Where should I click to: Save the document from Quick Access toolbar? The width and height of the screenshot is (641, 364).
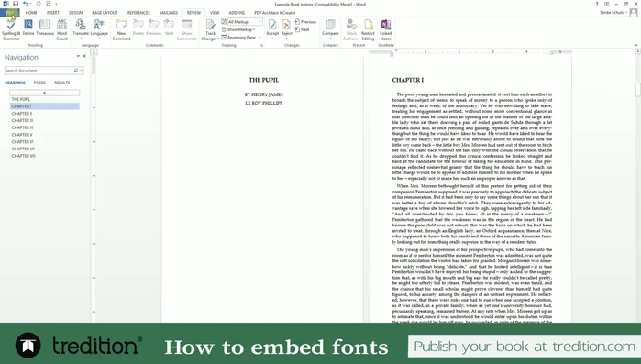pyautogui.click(x=16, y=4)
